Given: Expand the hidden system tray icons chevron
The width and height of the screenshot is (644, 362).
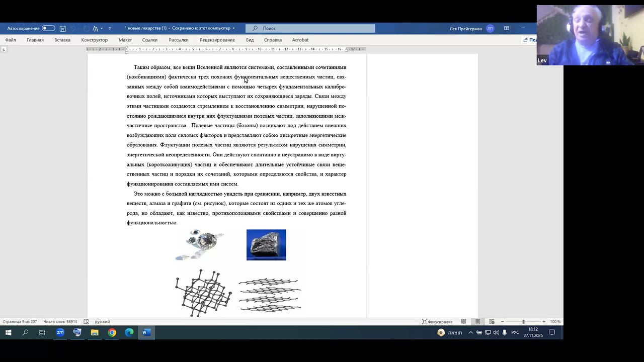Looking at the screenshot, I should click(x=471, y=332).
